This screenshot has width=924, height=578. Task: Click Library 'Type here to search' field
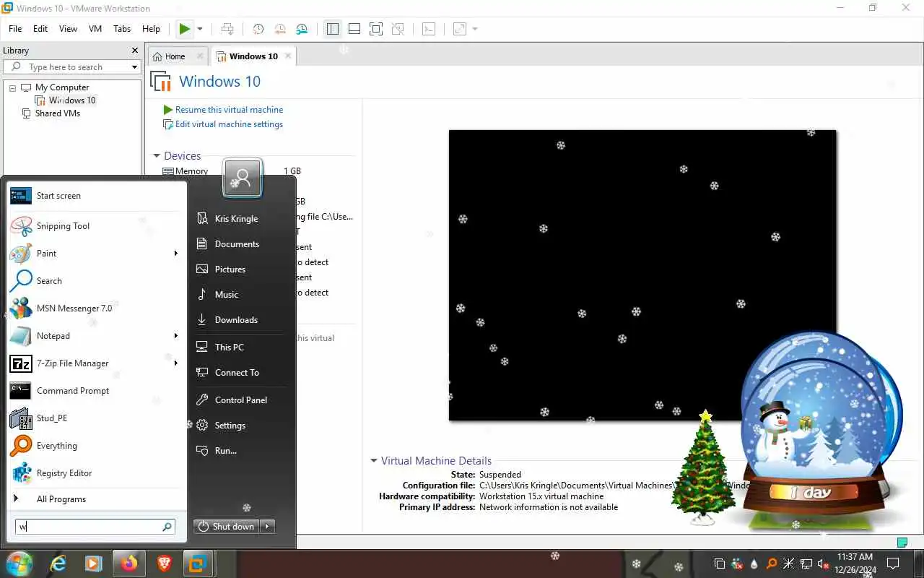click(x=71, y=67)
